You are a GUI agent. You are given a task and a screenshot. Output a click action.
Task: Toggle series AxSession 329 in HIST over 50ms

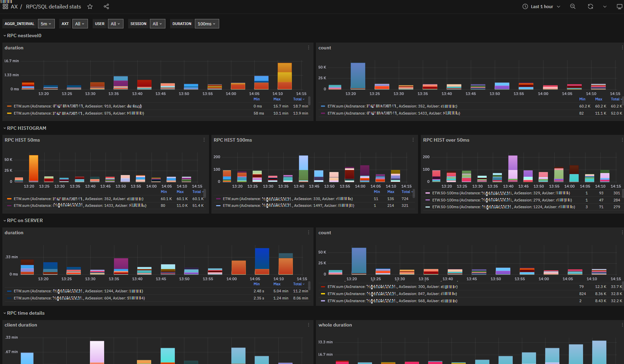pos(501,193)
